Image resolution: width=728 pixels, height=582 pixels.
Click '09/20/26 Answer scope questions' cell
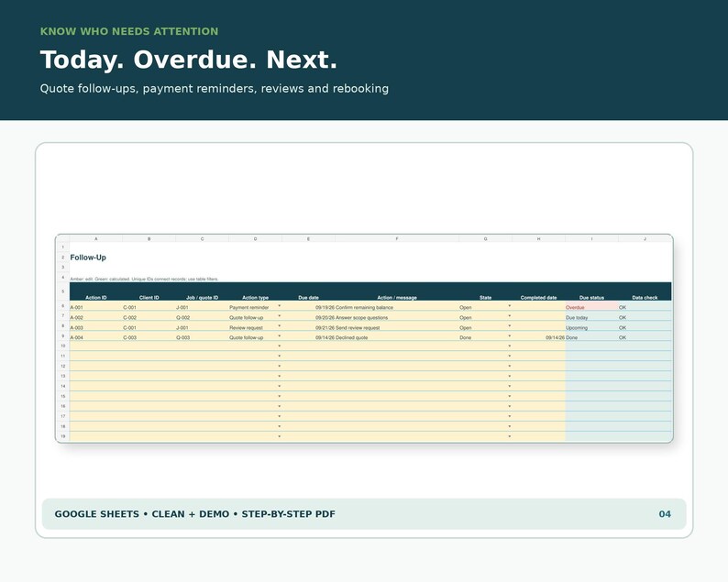tap(351, 317)
